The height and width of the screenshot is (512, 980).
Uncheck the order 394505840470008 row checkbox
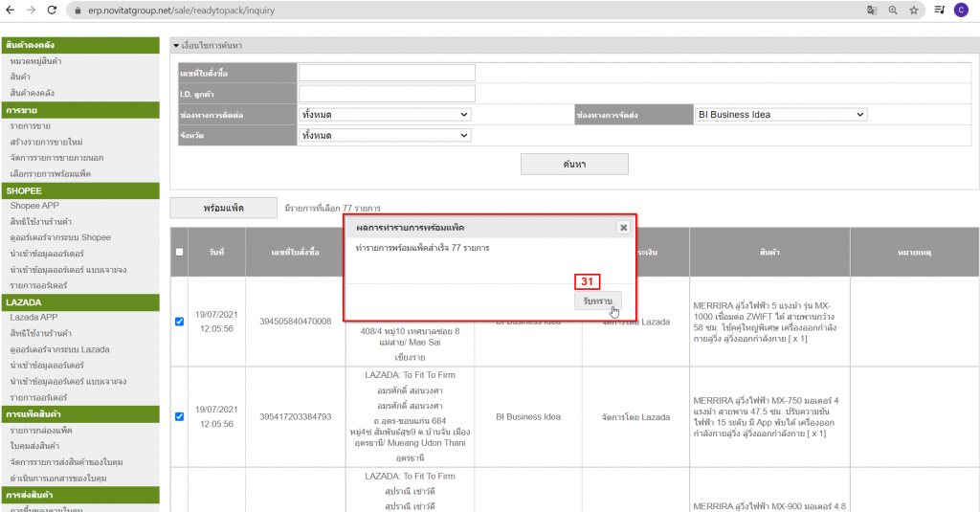(x=180, y=322)
